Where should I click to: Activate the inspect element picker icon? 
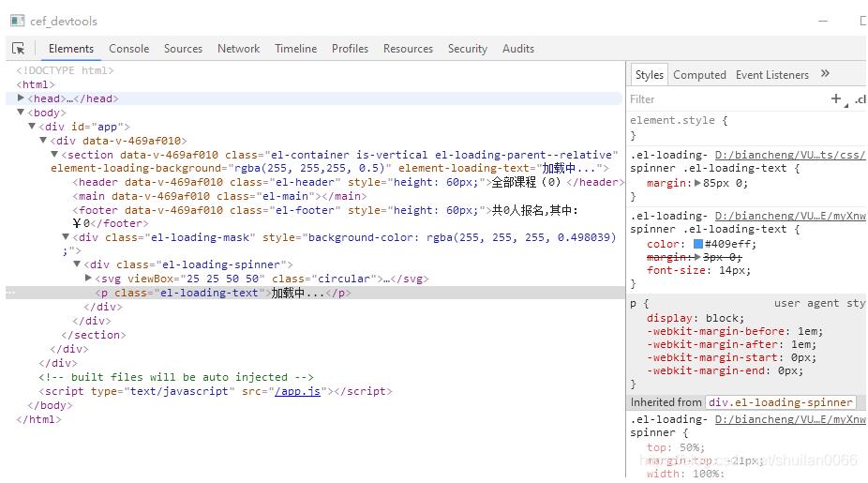tap(18, 49)
